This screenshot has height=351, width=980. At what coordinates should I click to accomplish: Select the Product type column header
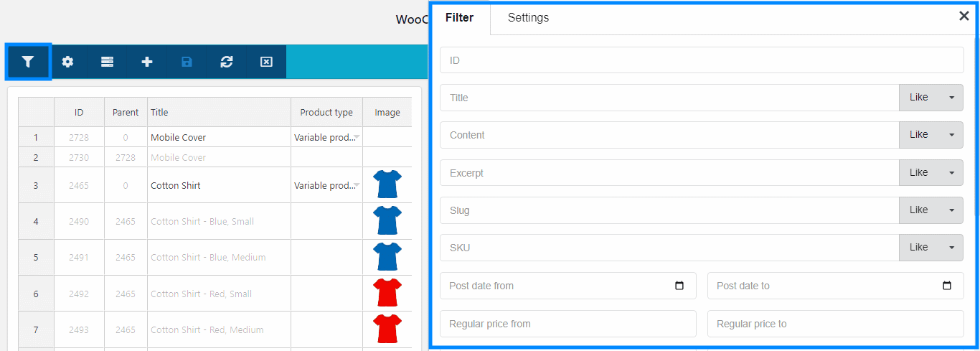(x=326, y=113)
